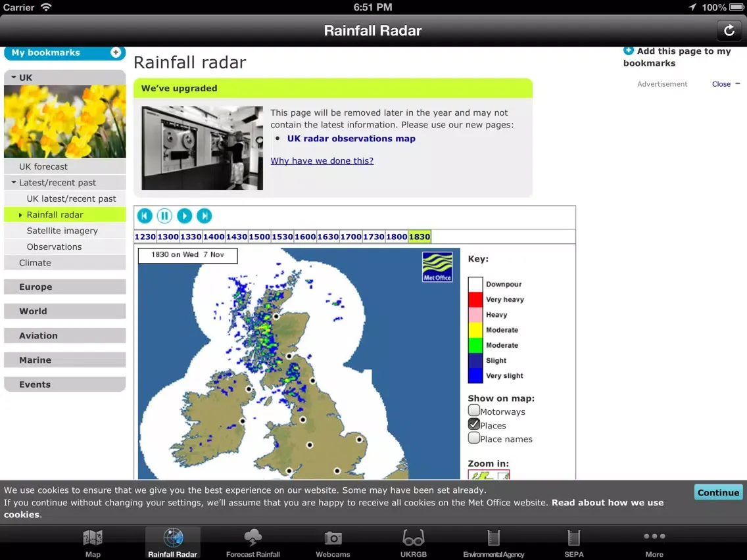Select the 1400 time frame

(x=214, y=237)
